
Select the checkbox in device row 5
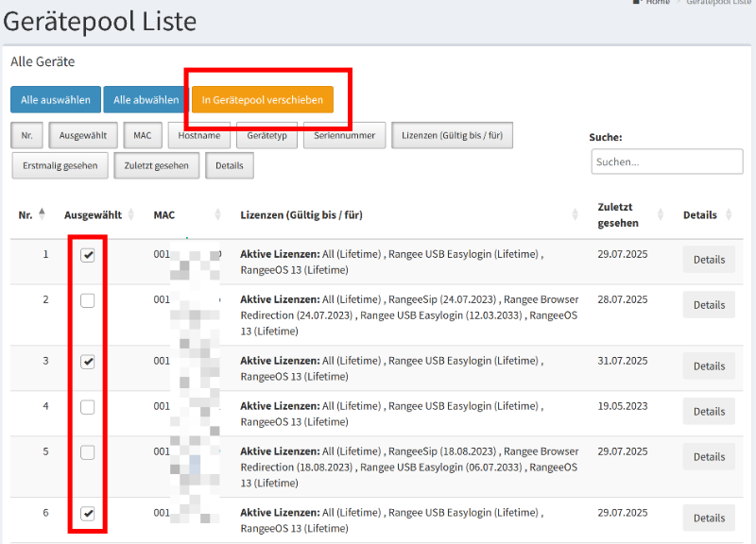click(x=88, y=453)
